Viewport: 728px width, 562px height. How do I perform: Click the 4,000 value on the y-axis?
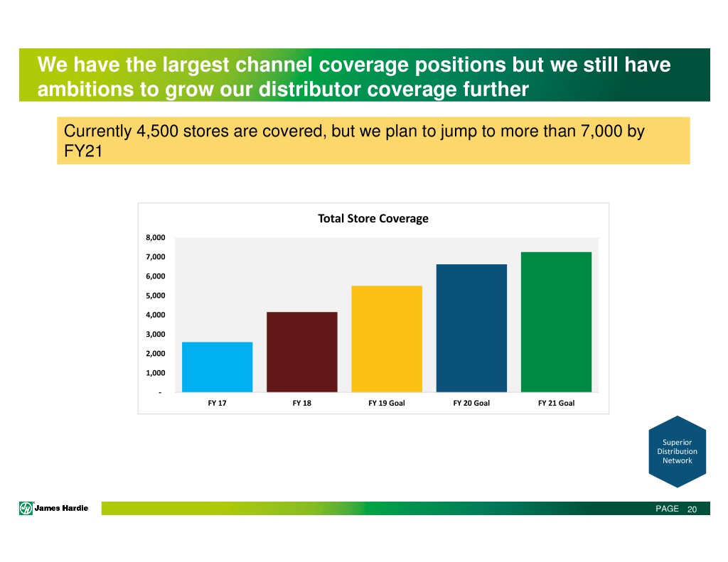(x=156, y=315)
